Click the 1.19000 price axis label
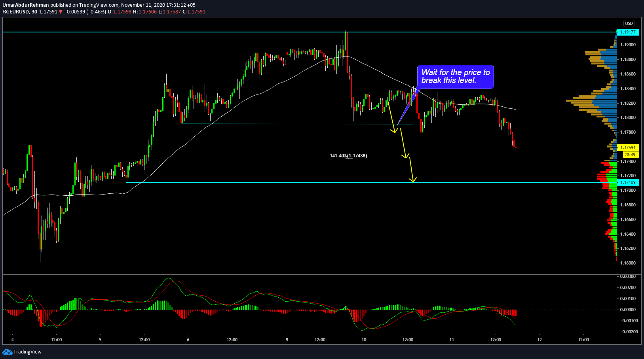 (628, 45)
